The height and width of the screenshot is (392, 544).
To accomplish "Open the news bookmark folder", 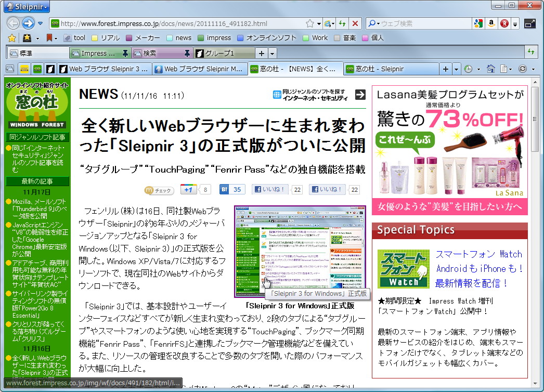I will [x=179, y=38].
